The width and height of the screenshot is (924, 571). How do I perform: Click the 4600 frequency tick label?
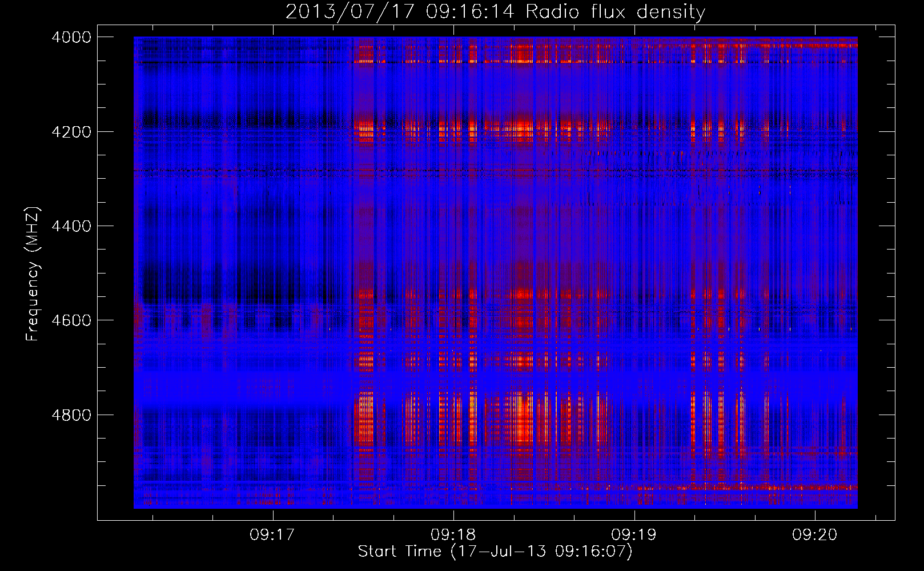(71, 320)
